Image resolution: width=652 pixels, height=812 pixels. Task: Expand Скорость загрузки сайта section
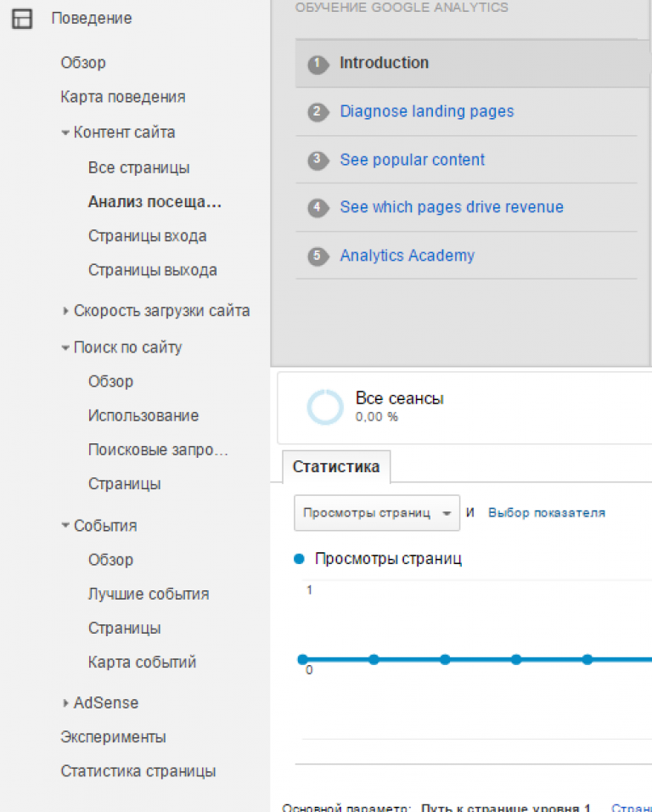[65, 311]
